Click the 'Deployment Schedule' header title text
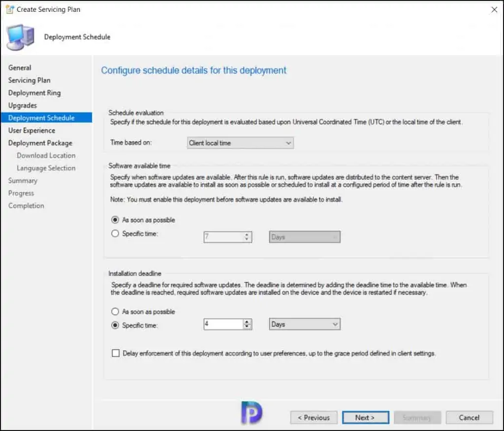 [77, 37]
